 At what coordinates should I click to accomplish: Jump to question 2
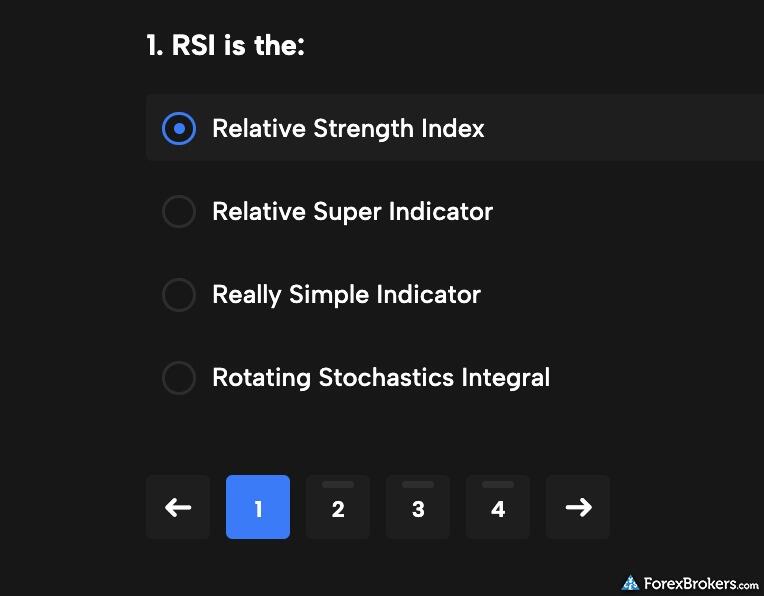[x=338, y=510]
